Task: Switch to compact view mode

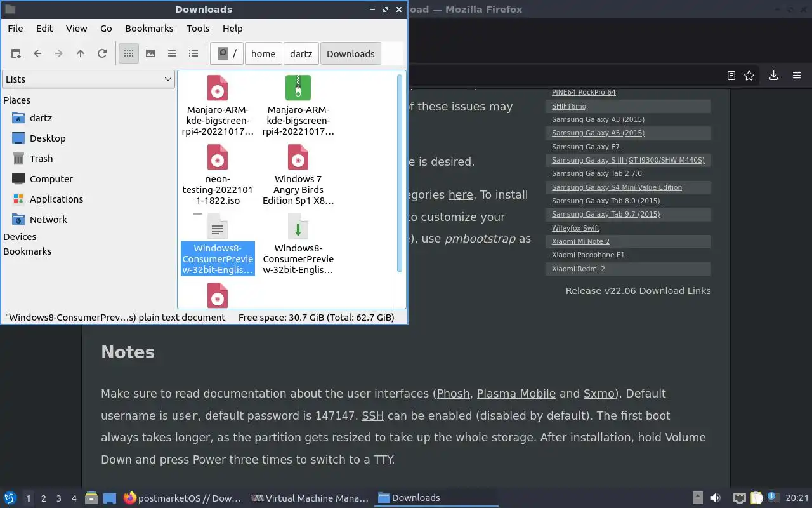Action: click(172, 54)
